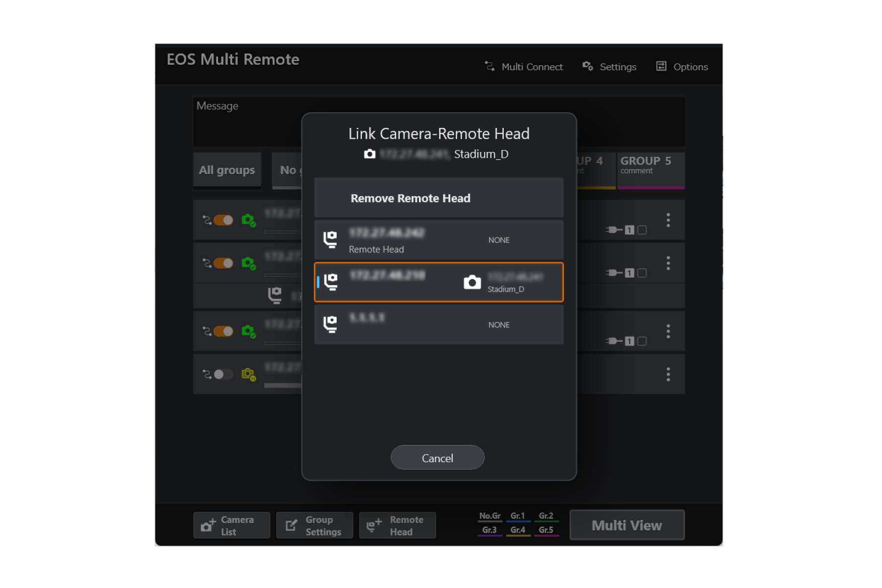The height and width of the screenshot is (588, 882).
Task: Open the three-dot menu for the second camera row
Action: pyautogui.click(x=668, y=263)
